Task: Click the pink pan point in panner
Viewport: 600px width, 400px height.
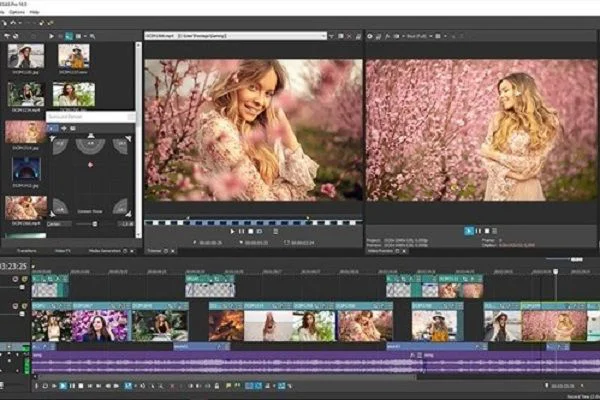Action: click(91, 165)
